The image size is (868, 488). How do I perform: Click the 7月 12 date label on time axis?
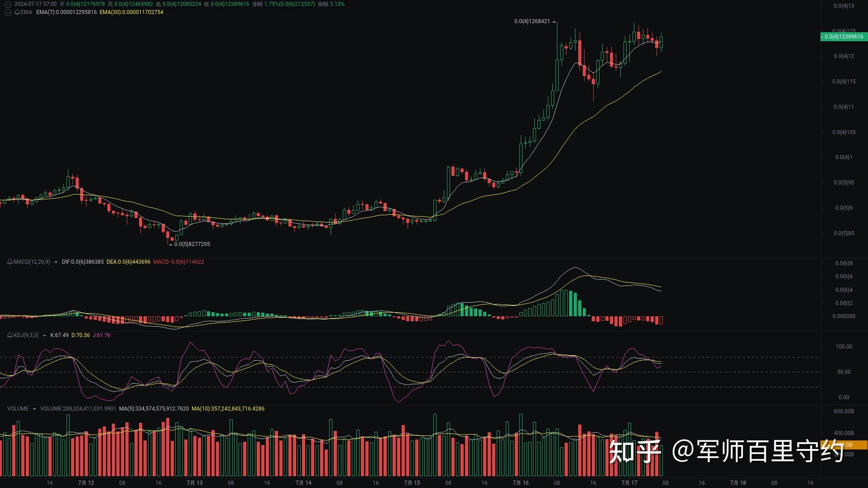pos(86,483)
